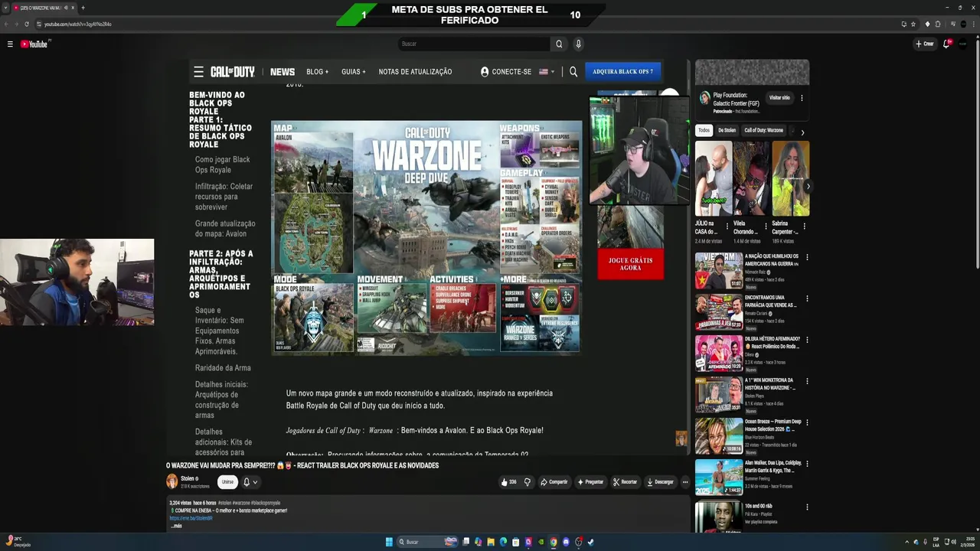This screenshot has width=980, height=551.
Task: Open the Vilela Chorando short thumbnail
Action: pyautogui.click(x=752, y=178)
